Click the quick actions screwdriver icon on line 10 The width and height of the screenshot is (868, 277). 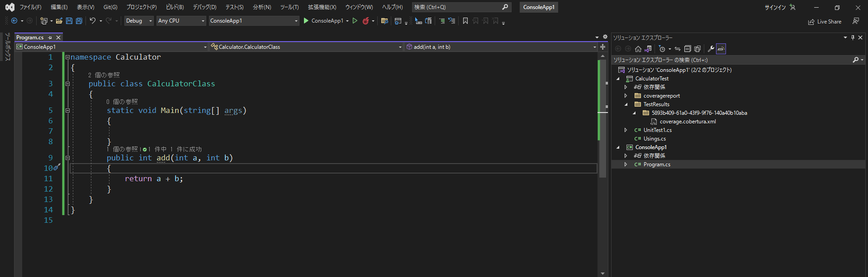tap(57, 167)
